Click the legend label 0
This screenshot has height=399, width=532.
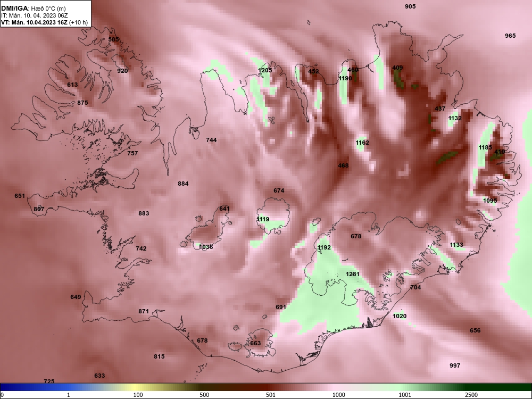click(2, 395)
